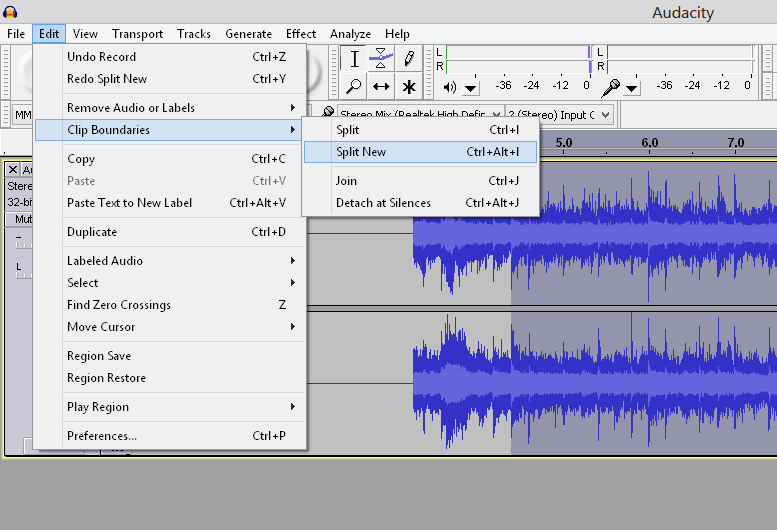Image resolution: width=777 pixels, height=530 pixels.
Task: Open the View menu
Action: tap(85, 34)
